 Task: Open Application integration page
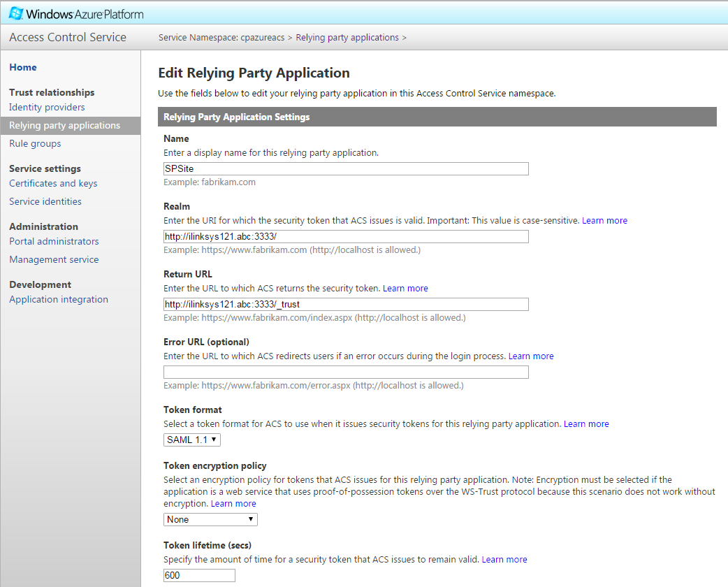59,300
